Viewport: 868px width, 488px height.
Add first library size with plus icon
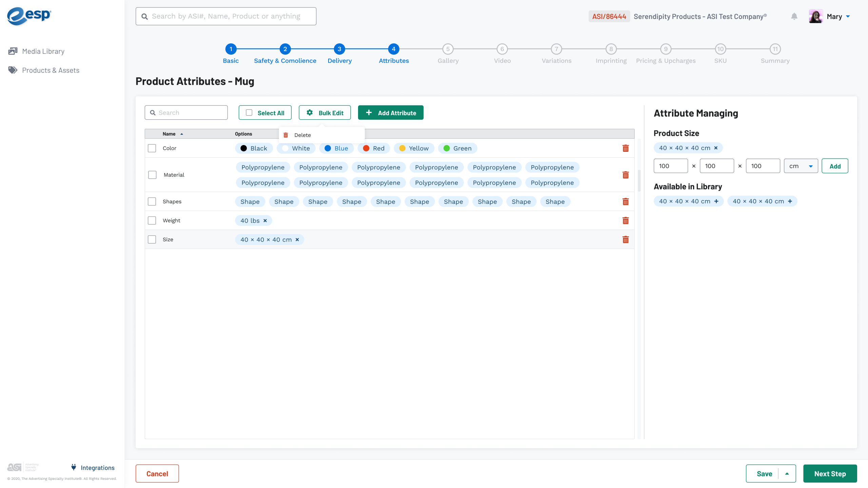[716, 201]
